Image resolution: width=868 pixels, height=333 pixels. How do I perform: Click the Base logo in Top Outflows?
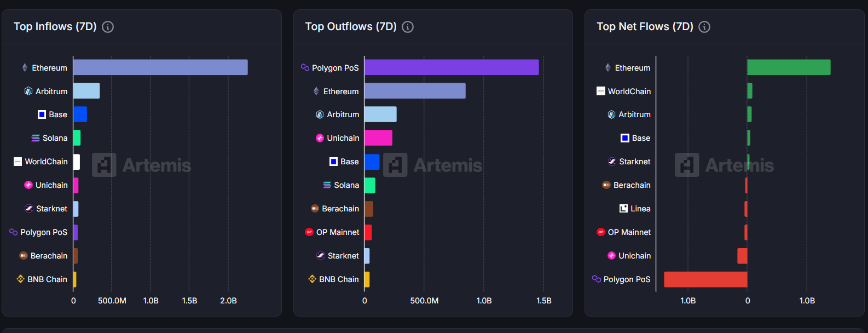click(333, 162)
